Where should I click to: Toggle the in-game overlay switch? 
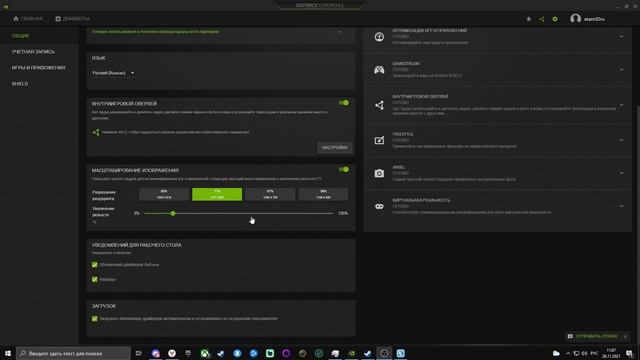click(344, 103)
